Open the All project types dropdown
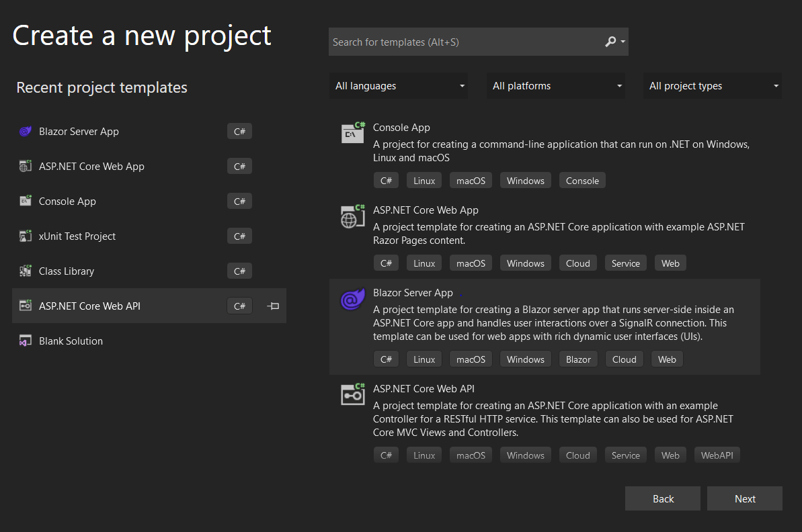Viewport: 802px width, 532px height. pyautogui.click(x=713, y=85)
